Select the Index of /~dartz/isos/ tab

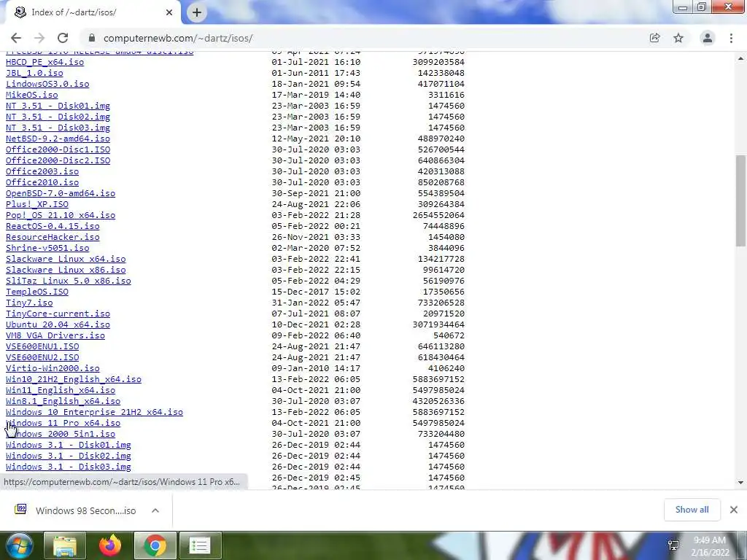click(90, 12)
